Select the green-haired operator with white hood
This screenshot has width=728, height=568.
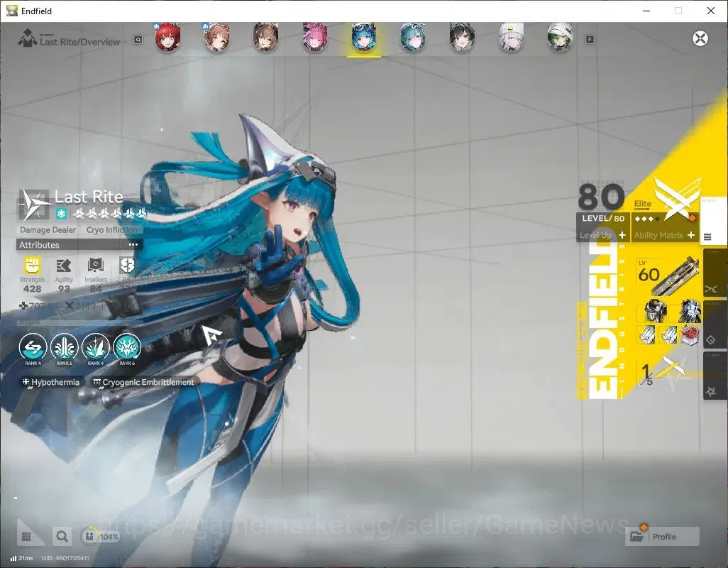(560, 38)
